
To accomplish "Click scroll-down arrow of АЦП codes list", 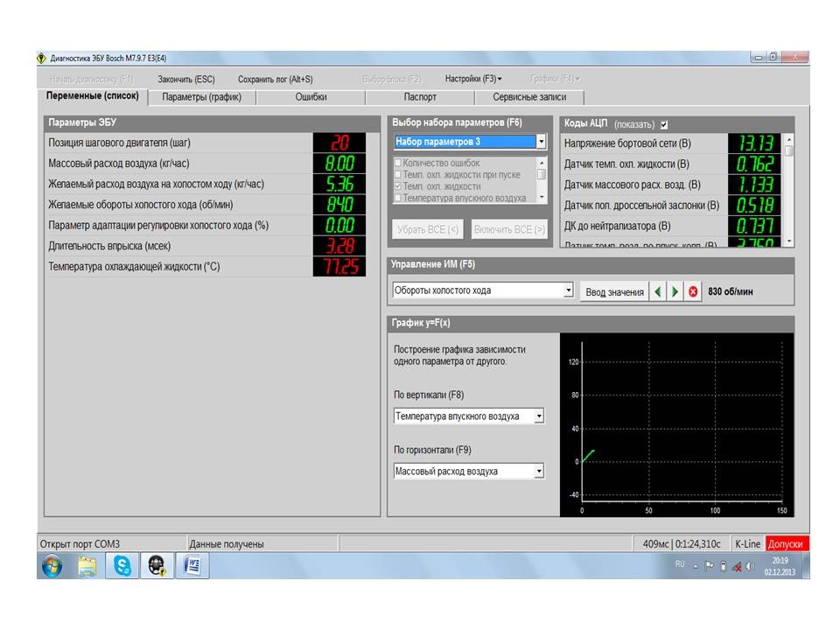I will pos(789,241).
